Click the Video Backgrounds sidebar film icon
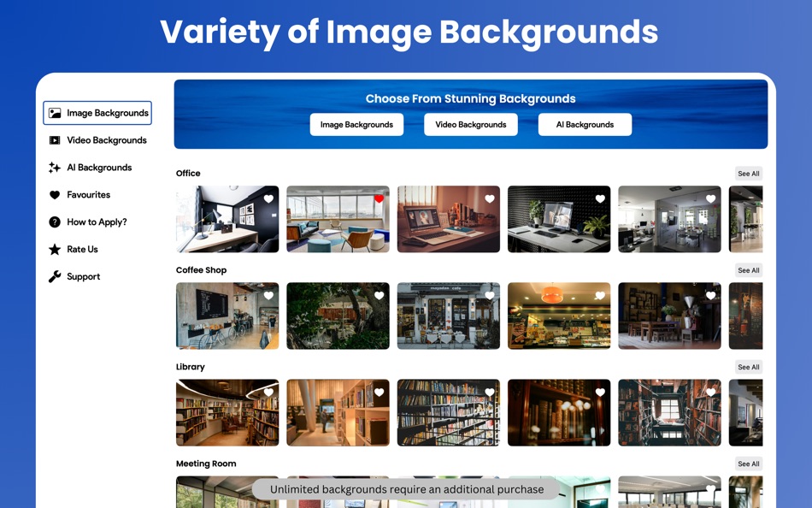Screen dimensions: 812x508 point(55,140)
